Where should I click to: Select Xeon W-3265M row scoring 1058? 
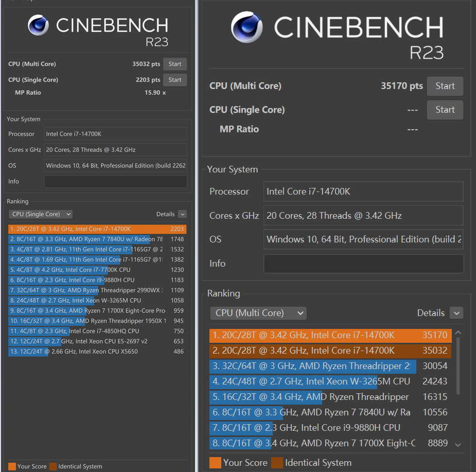pyautogui.click(x=97, y=301)
